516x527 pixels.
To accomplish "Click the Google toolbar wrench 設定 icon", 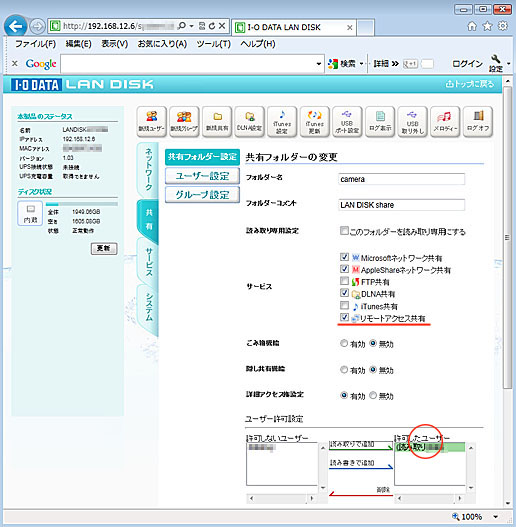I will click(495, 63).
